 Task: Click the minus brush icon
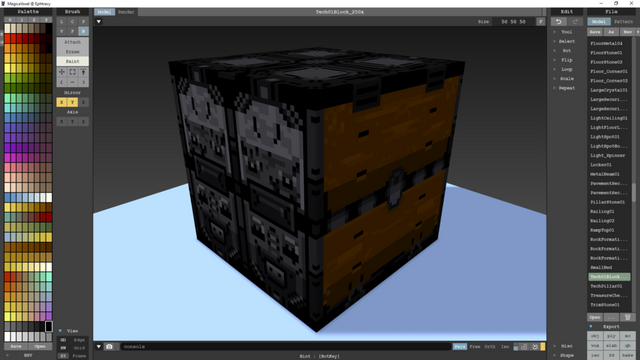pyautogui.click(x=72, y=82)
